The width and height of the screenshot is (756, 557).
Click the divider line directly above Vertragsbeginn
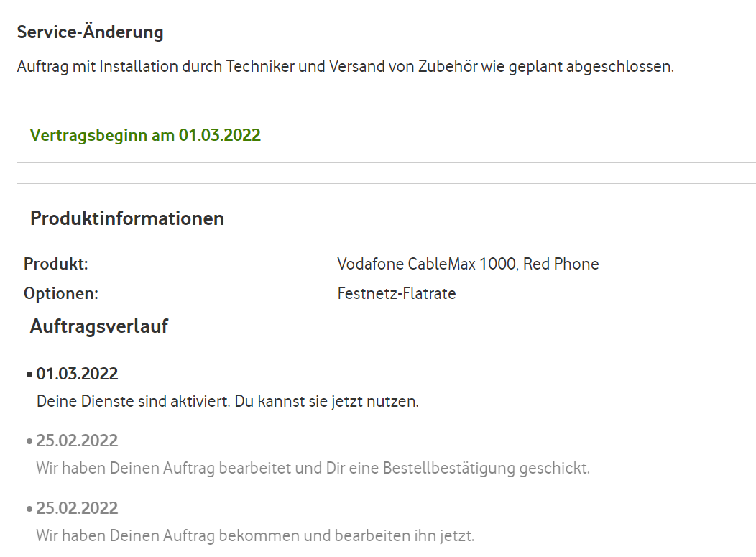386,106
